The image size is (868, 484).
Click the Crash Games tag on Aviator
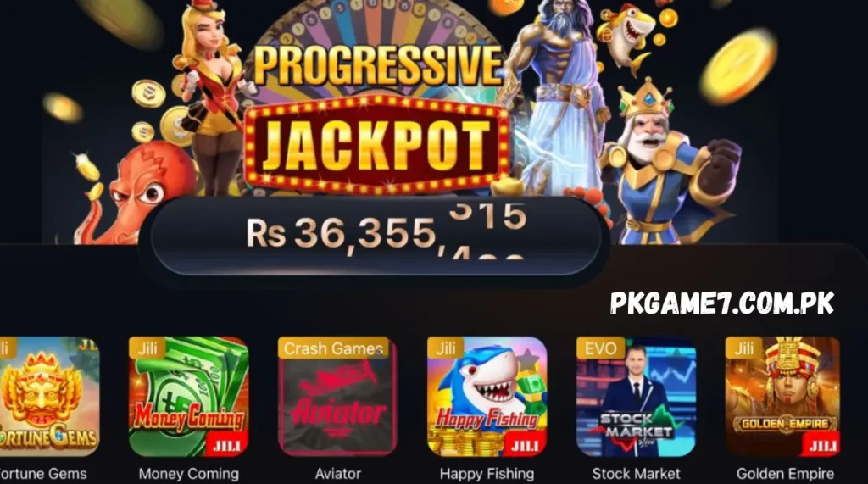(333, 348)
